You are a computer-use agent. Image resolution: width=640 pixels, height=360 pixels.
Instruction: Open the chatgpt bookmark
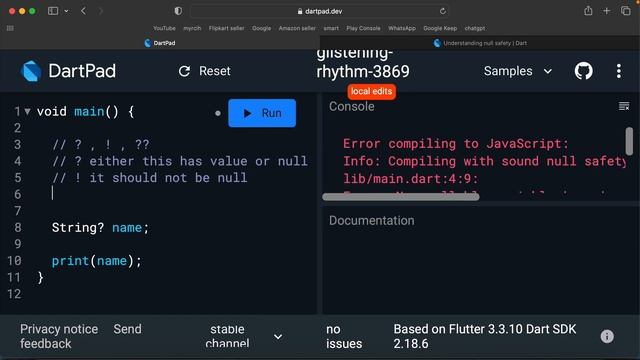point(475,28)
